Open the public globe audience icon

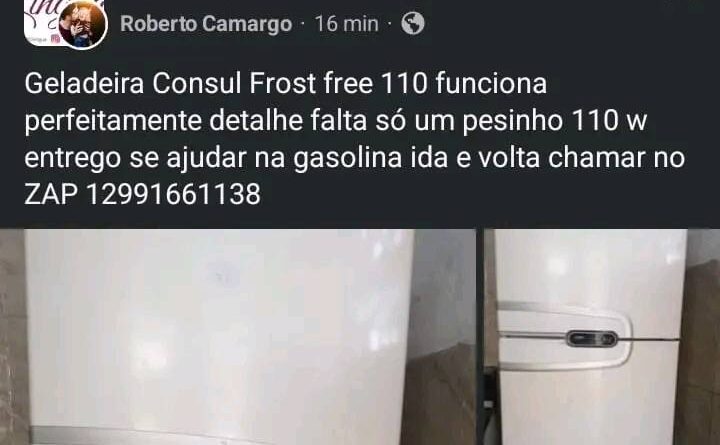pyautogui.click(x=412, y=23)
